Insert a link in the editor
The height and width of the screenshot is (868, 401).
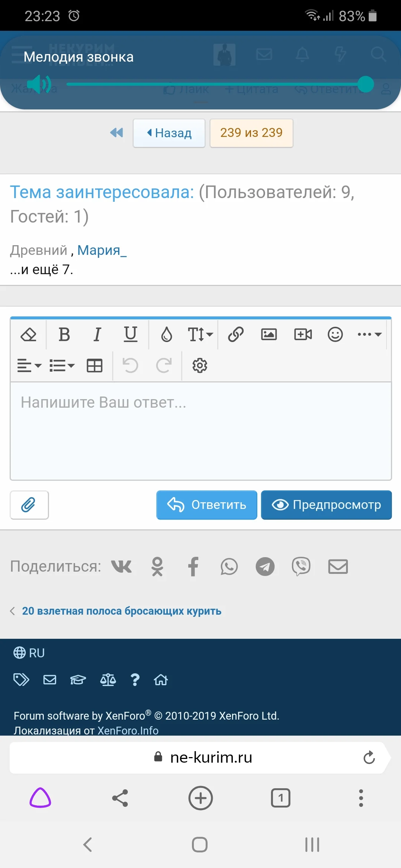point(236,335)
